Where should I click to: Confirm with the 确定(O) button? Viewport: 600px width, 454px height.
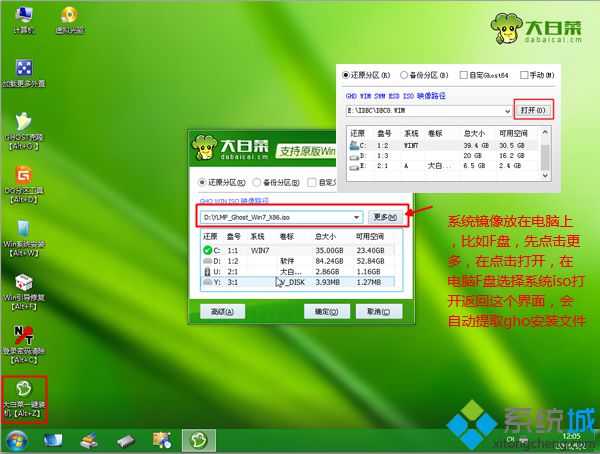[326, 312]
